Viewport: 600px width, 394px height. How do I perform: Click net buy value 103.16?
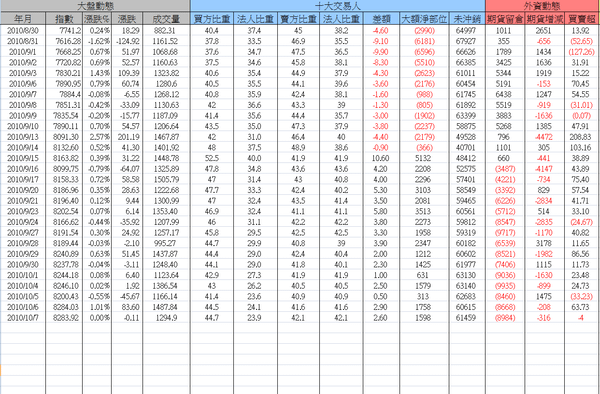pyautogui.click(x=580, y=147)
